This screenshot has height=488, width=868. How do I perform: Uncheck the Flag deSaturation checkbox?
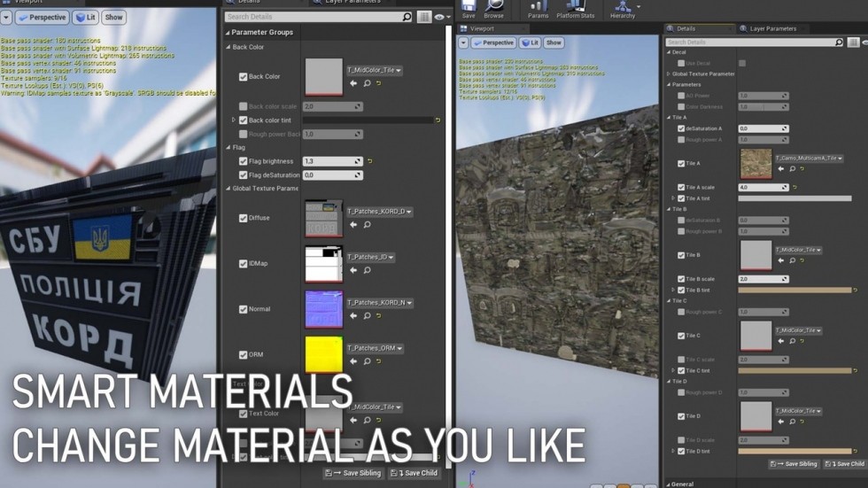point(243,174)
